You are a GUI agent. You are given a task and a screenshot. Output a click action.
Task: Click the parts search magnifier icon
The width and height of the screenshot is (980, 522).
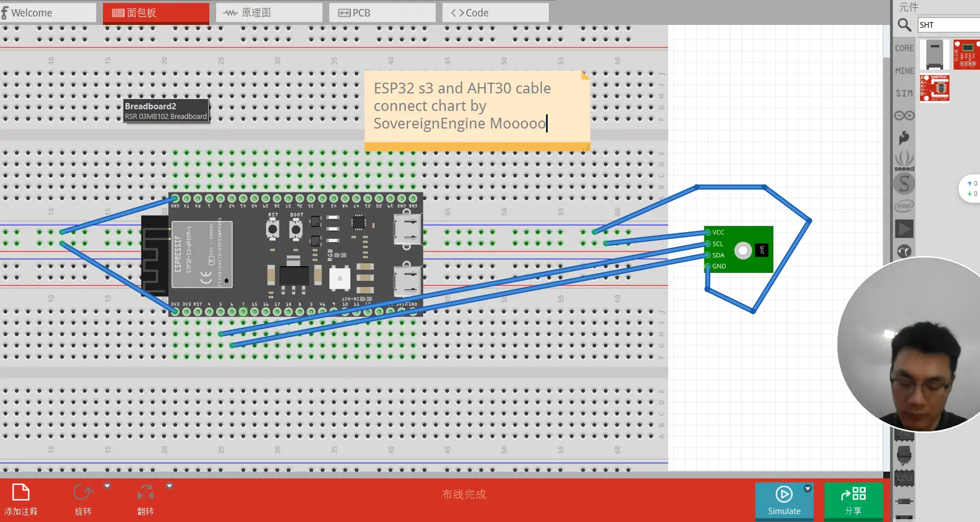click(x=904, y=25)
